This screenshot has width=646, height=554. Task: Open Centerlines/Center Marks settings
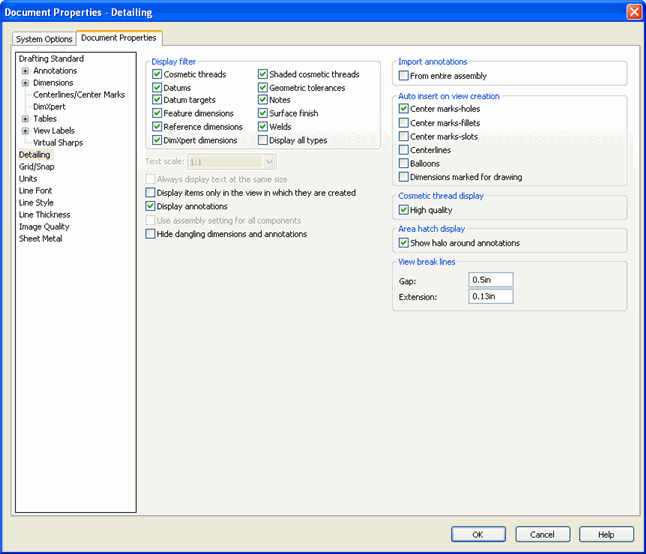click(79, 95)
